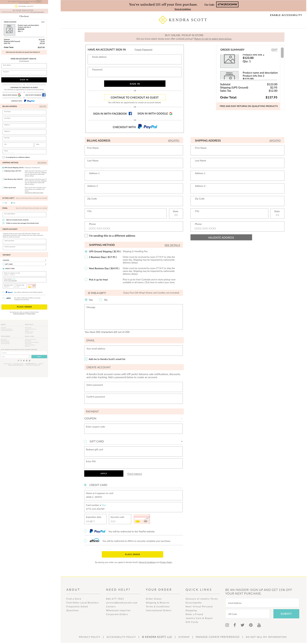Click the Twitter footer icon
This screenshot has width=307, height=644.
(x=242, y=625)
